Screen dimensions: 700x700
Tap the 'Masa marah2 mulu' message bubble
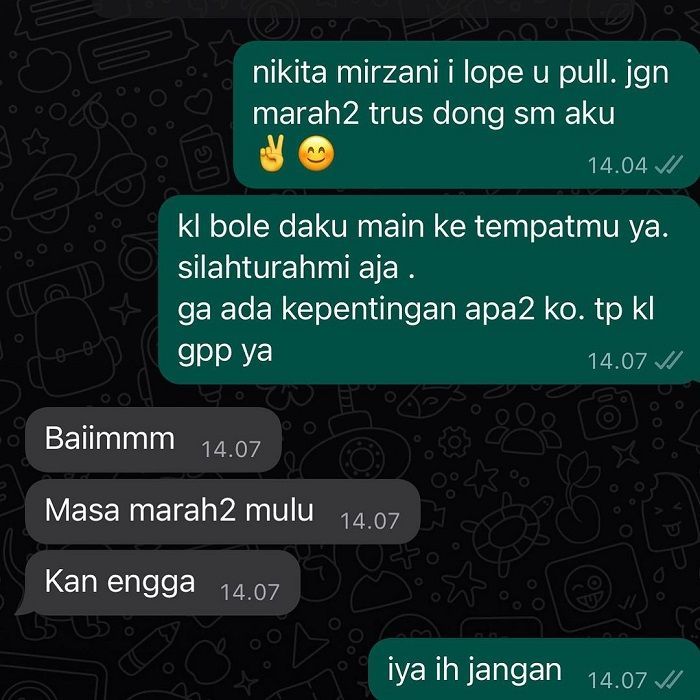(x=223, y=512)
